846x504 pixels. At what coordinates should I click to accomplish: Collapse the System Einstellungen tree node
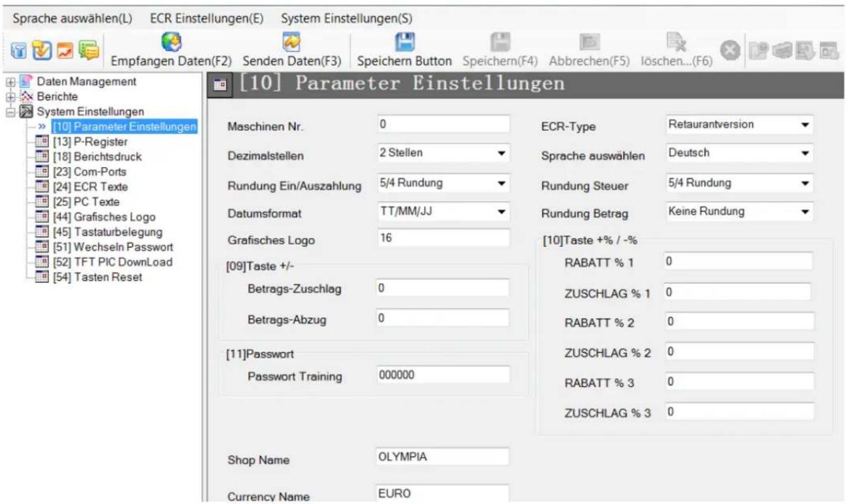[x=9, y=112]
